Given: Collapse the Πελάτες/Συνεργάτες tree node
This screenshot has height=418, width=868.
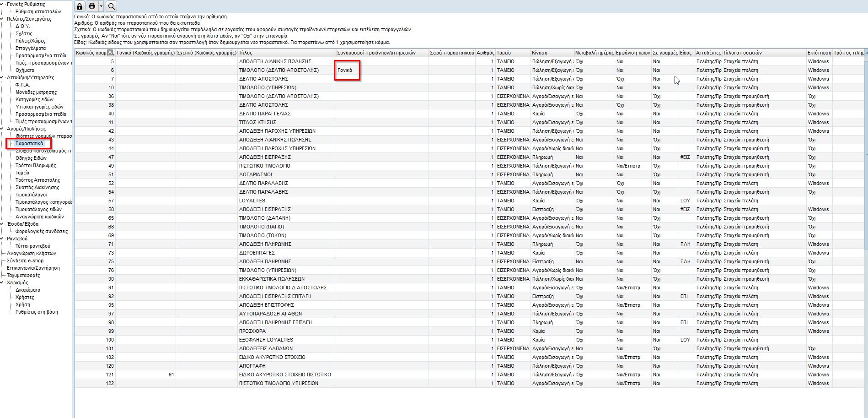Looking at the screenshot, I should click(3, 19).
